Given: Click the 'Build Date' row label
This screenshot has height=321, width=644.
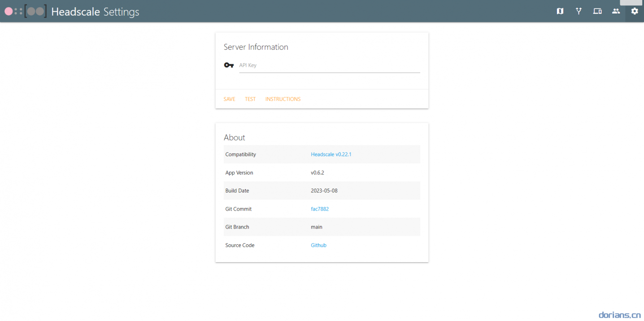Looking at the screenshot, I should point(237,191).
